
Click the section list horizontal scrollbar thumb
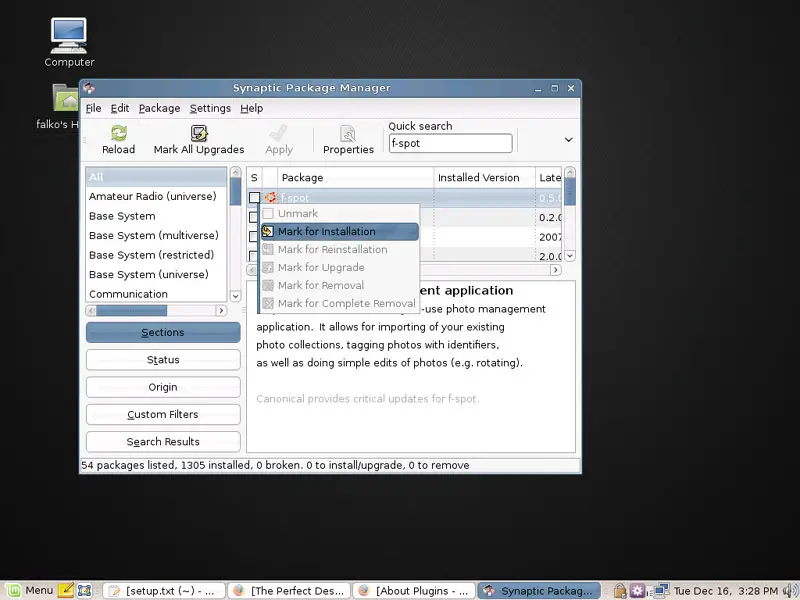click(x=132, y=310)
